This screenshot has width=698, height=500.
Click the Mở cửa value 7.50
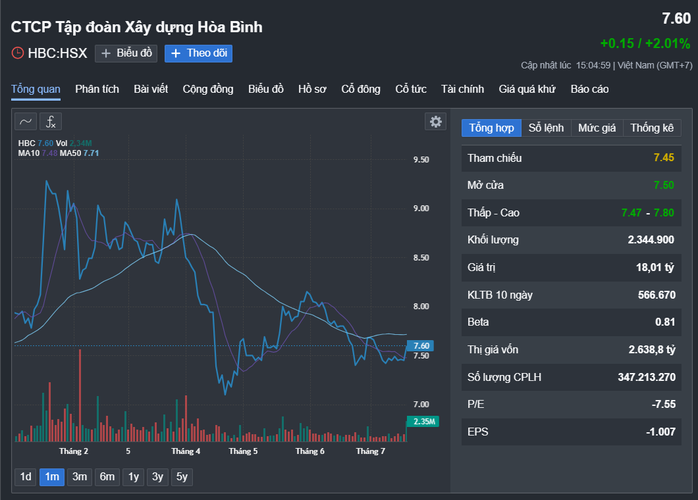coord(664,185)
